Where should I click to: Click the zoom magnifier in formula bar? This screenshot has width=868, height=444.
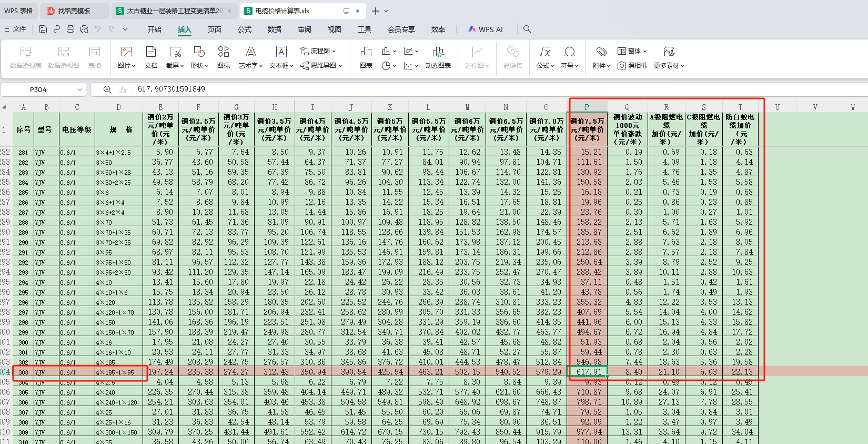107,89
